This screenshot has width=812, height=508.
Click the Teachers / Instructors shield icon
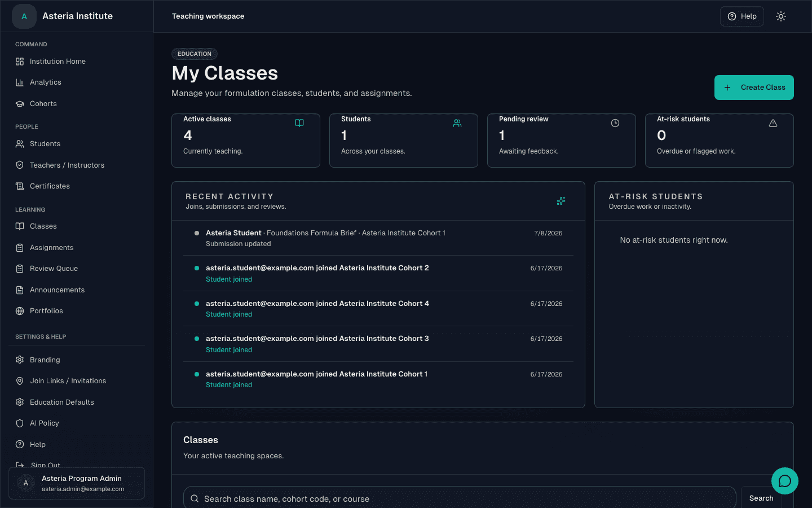20,165
